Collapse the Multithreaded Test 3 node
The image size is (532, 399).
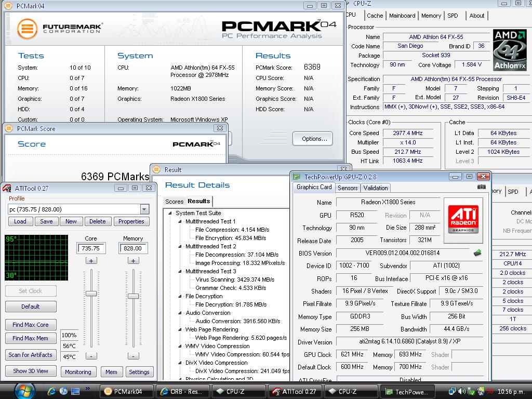(x=180, y=271)
